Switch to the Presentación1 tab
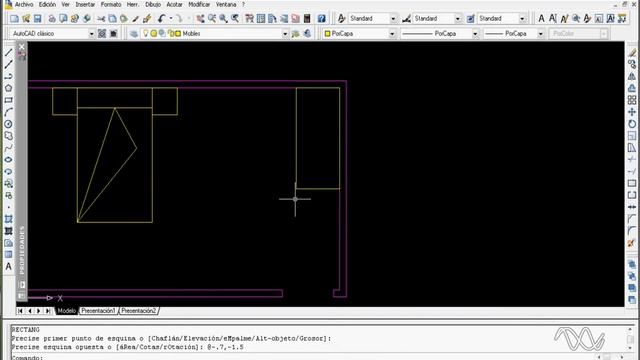 click(98, 311)
